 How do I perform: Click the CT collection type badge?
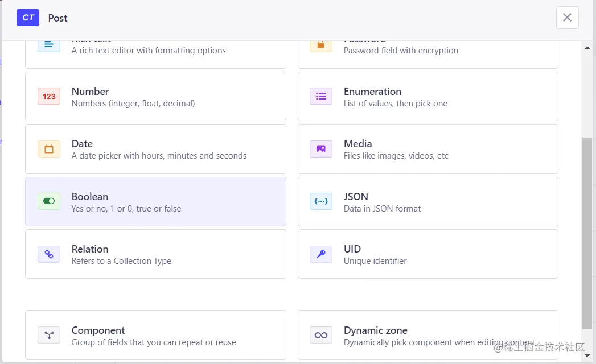tap(28, 18)
